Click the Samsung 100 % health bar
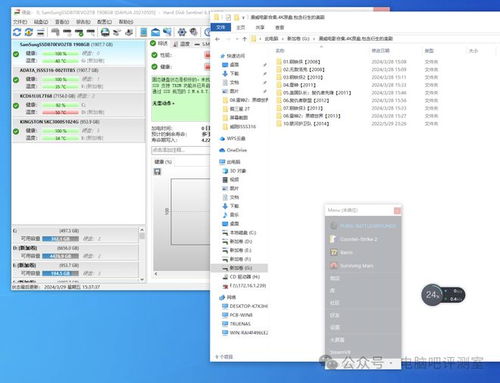 [60, 53]
